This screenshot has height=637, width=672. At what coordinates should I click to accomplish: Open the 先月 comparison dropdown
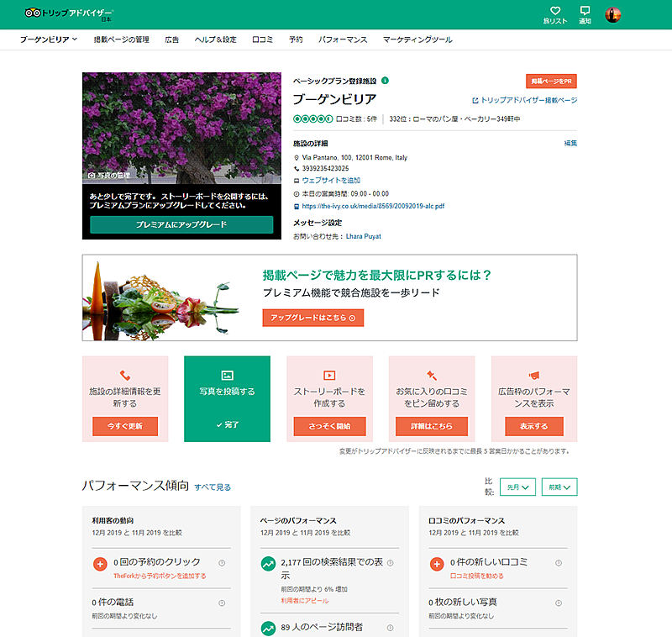tap(517, 487)
